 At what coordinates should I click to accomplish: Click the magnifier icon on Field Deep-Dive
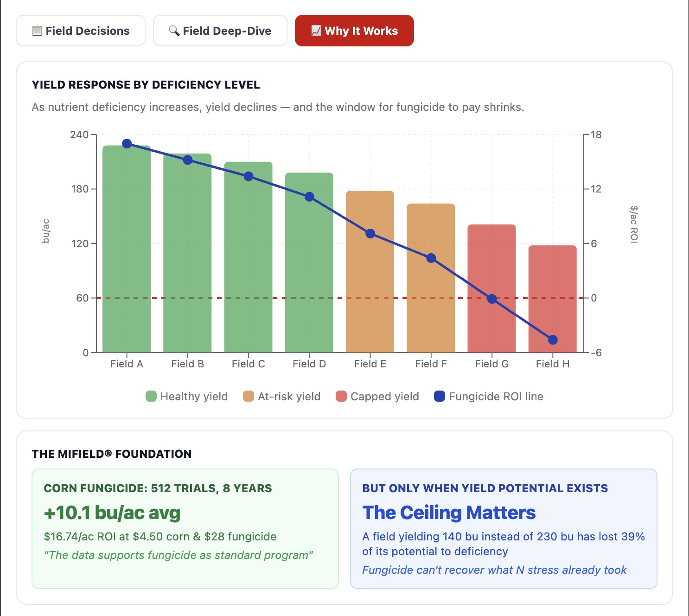click(174, 31)
